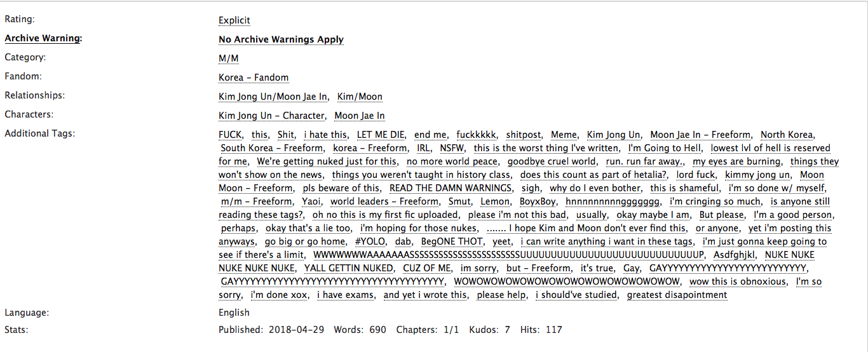Open the Korea - Fandom link
The width and height of the screenshot is (868, 352).
(x=254, y=78)
